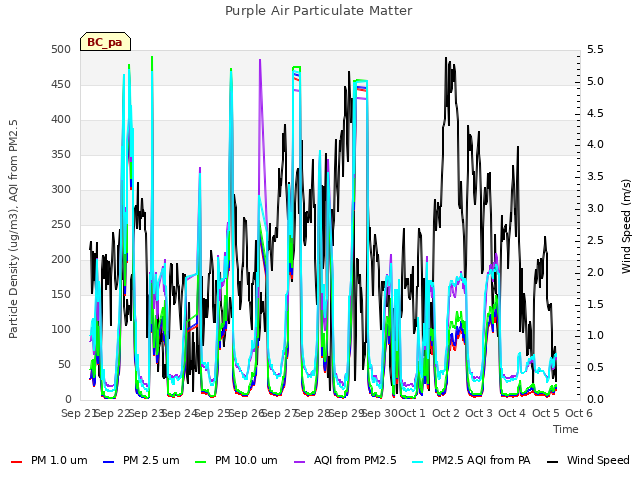This screenshot has width=640, height=480.
Task: Click the purple AQI legend swatch
Action: point(299,462)
